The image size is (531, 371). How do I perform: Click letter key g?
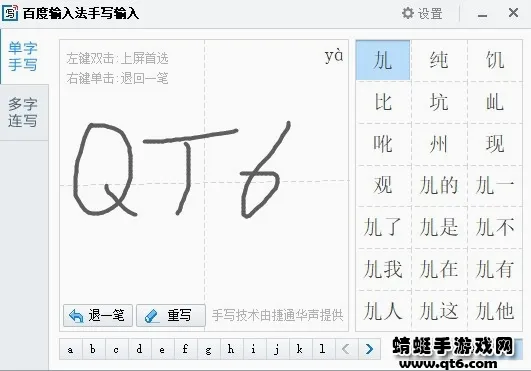209,349
